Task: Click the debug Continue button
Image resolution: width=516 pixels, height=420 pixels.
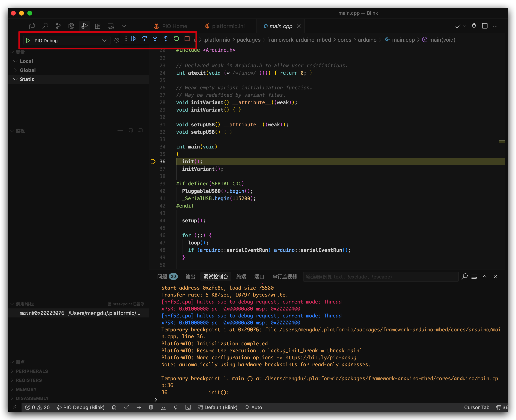Action: 134,39
